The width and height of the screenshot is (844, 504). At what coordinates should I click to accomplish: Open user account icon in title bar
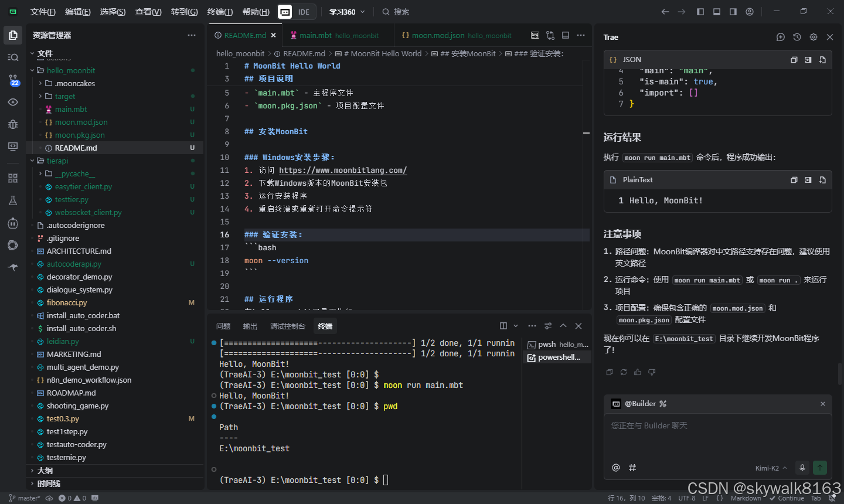click(x=750, y=12)
